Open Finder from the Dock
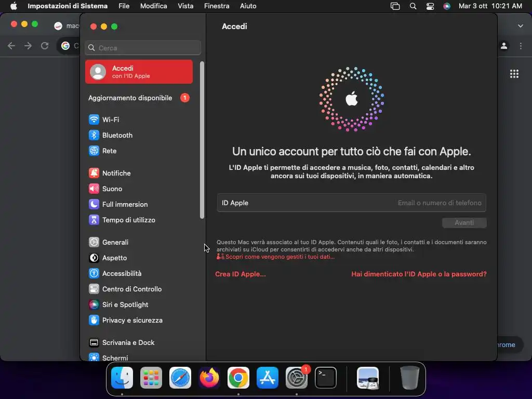The width and height of the screenshot is (532, 399). (x=122, y=378)
